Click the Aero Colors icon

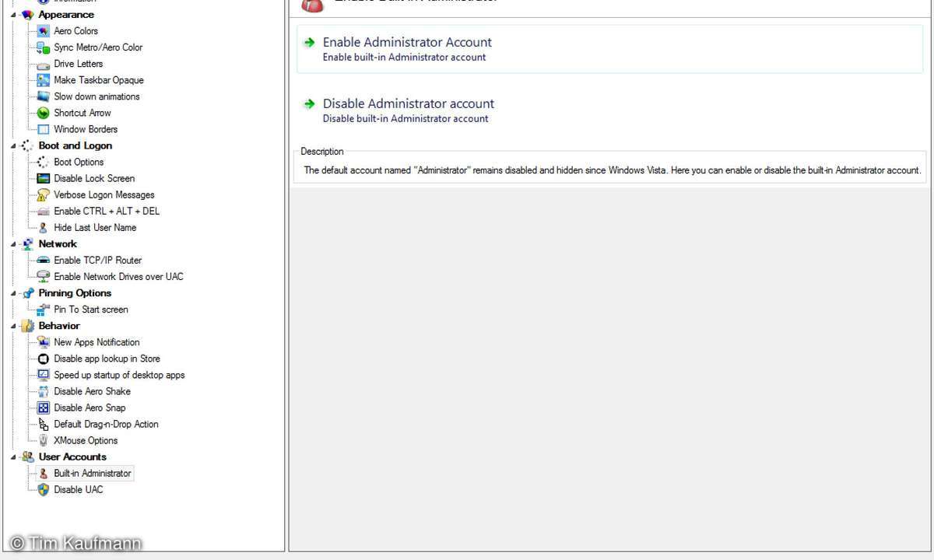(44, 31)
